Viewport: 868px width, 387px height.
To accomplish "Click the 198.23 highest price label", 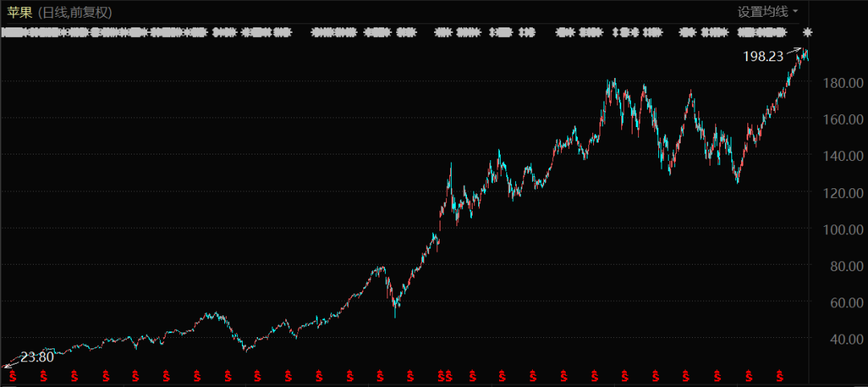I will (764, 56).
